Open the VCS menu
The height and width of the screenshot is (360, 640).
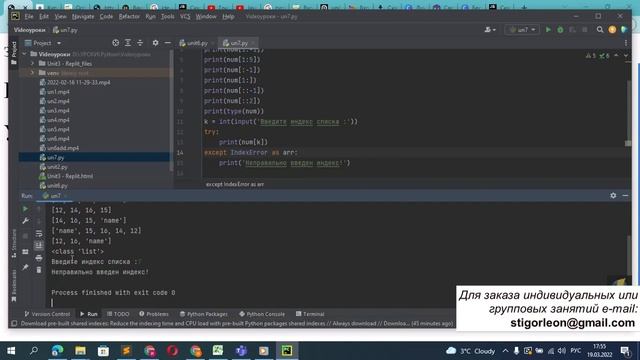(185, 16)
